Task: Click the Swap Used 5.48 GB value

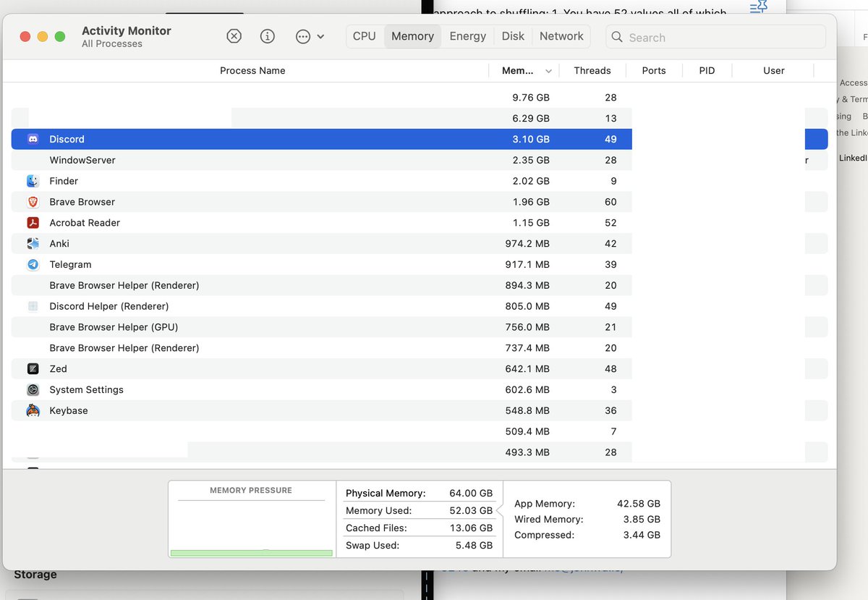Action: pyautogui.click(x=475, y=545)
